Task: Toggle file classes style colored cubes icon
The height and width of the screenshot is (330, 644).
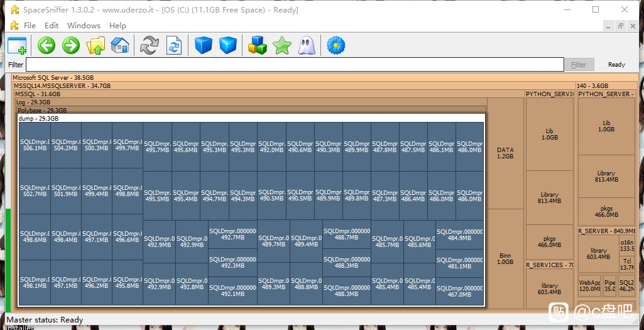Action: [258, 45]
